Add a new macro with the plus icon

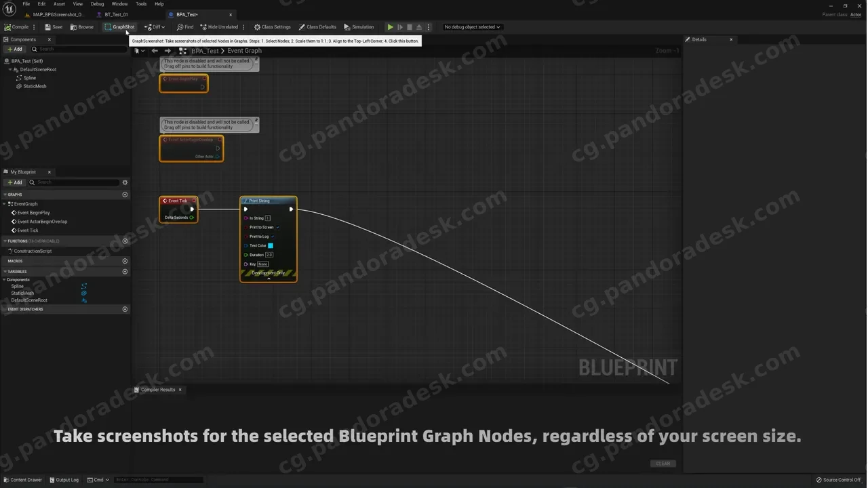(x=125, y=261)
